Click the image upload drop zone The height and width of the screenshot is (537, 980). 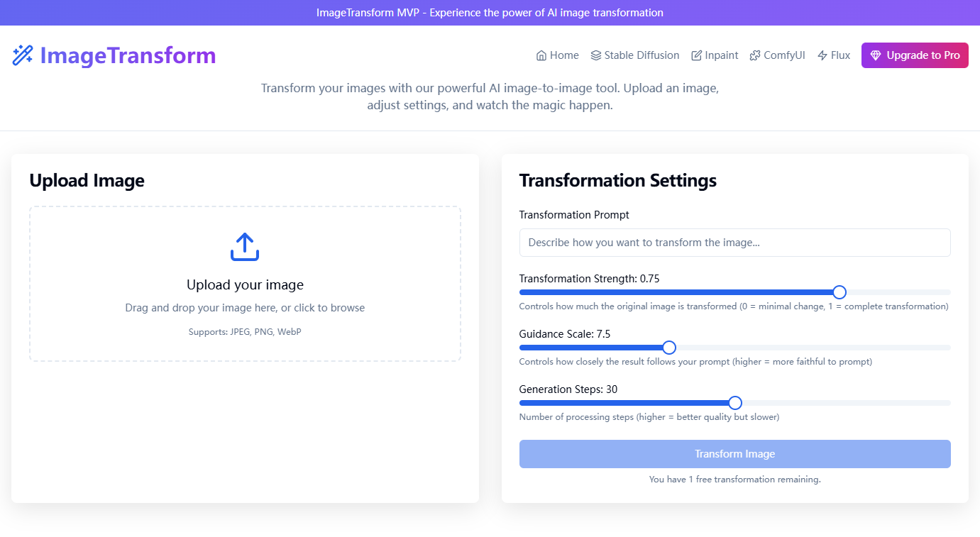click(x=244, y=284)
